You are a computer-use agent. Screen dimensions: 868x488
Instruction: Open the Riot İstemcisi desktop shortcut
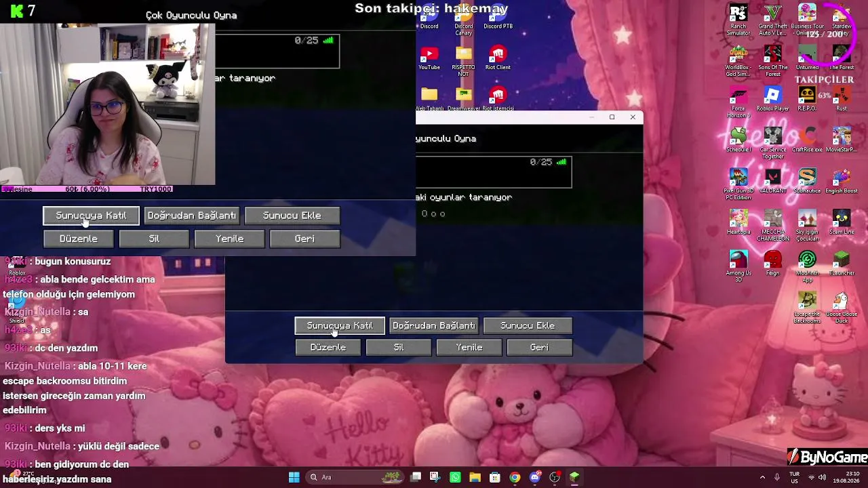point(498,99)
